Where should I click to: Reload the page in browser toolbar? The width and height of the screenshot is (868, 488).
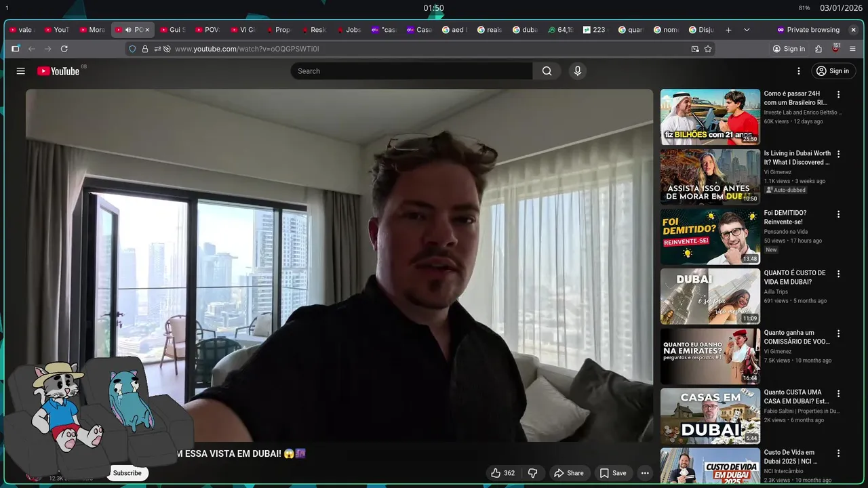tap(64, 49)
